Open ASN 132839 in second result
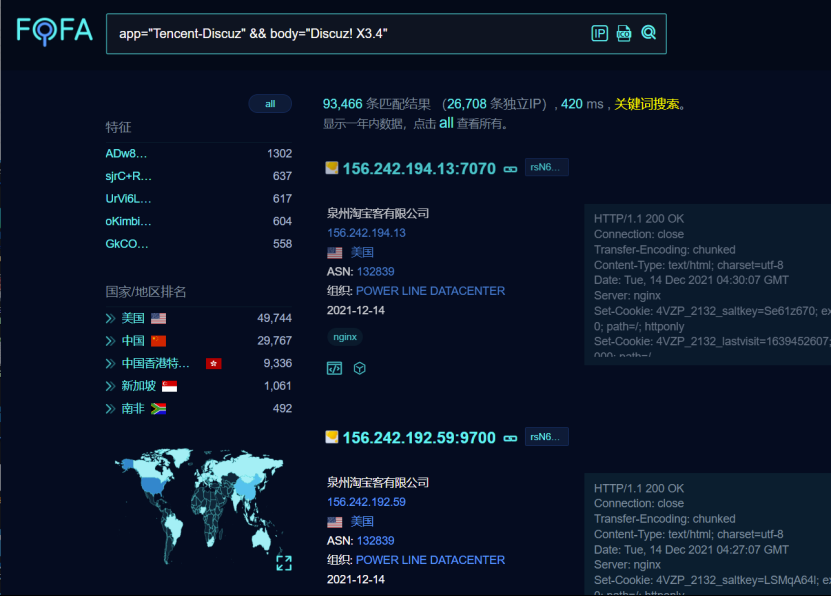Viewport: 831px width, 596px height. 376,541
